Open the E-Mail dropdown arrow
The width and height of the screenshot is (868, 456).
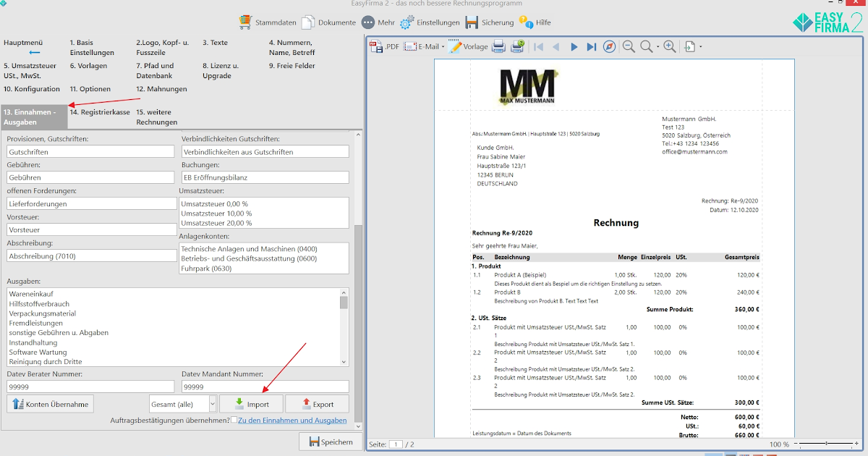point(443,47)
